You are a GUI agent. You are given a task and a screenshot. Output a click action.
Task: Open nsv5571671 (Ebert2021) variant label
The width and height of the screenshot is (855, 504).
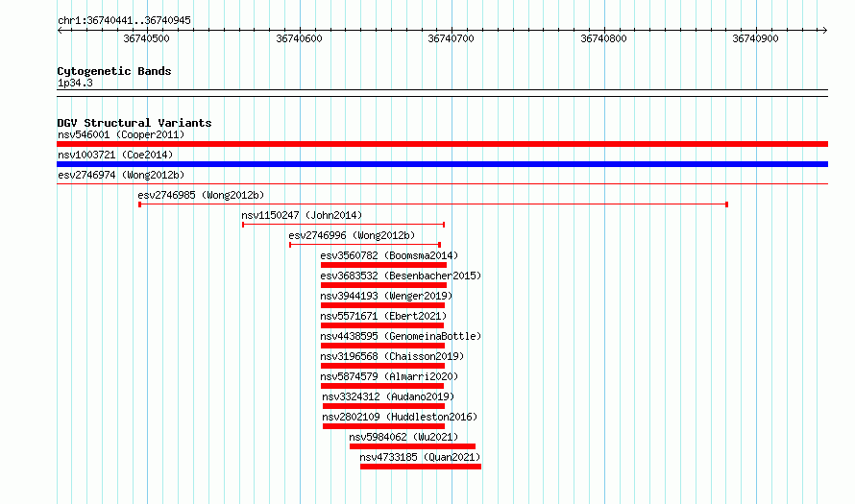[383, 316]
